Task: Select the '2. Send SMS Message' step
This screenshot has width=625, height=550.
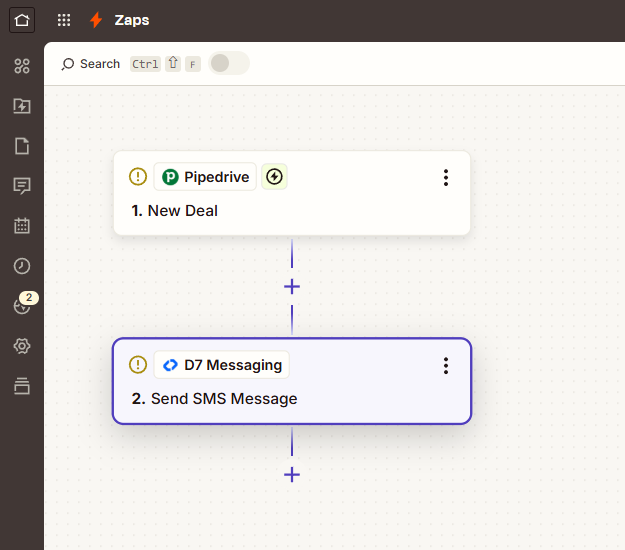Action: pos(292,381)
